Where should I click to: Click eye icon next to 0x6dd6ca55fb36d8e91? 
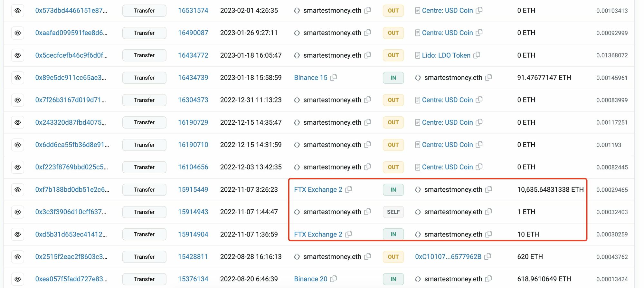click(x=18, y=145)
